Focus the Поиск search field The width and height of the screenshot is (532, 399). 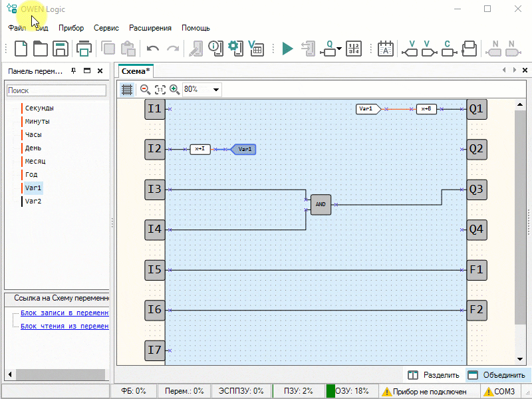(57, 90)
